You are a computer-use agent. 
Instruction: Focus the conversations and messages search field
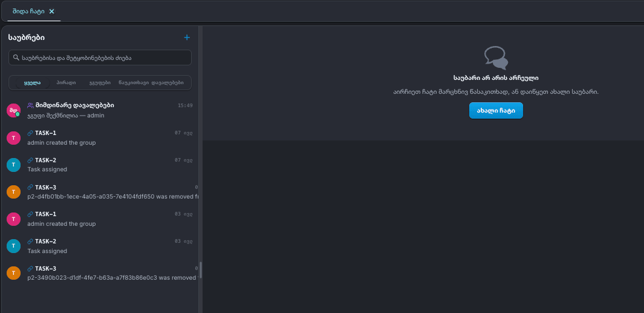click(100, 58)
